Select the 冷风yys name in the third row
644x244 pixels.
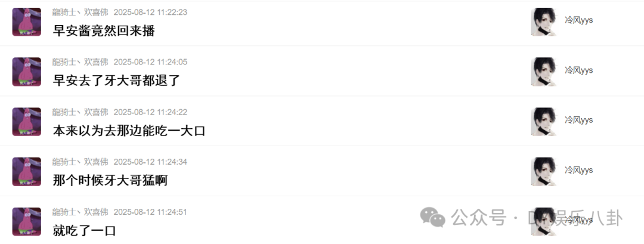[578, 120]
